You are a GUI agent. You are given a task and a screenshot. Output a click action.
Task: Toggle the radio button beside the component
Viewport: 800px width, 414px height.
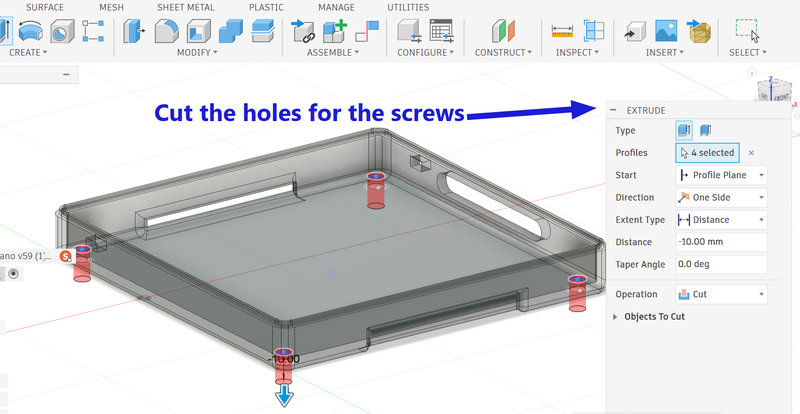coord(14,274)
